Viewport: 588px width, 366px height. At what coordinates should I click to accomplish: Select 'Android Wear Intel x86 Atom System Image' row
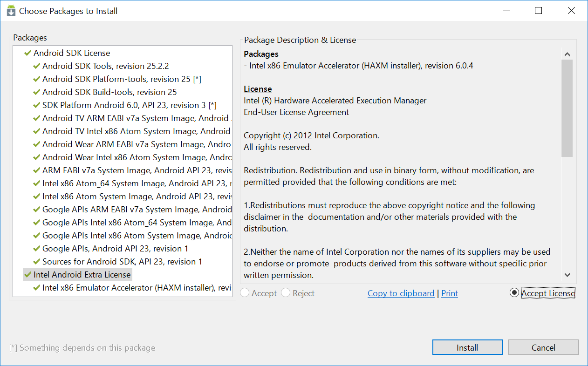click(x=137, y=157)
